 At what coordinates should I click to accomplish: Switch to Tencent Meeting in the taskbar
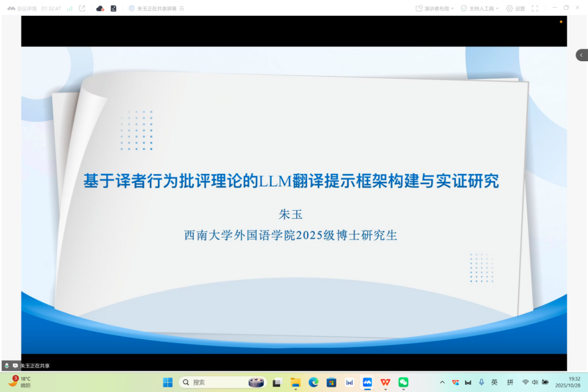tap(367, 382)
